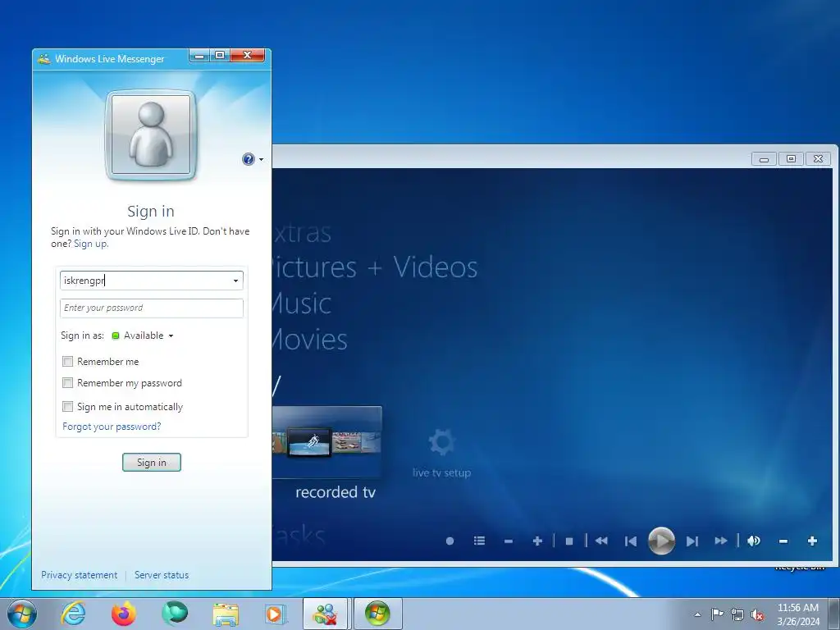Viewport: 840px width, 630px height.
Task: Expand the arrow next to the help icon
Action: [x=262, y=160]
